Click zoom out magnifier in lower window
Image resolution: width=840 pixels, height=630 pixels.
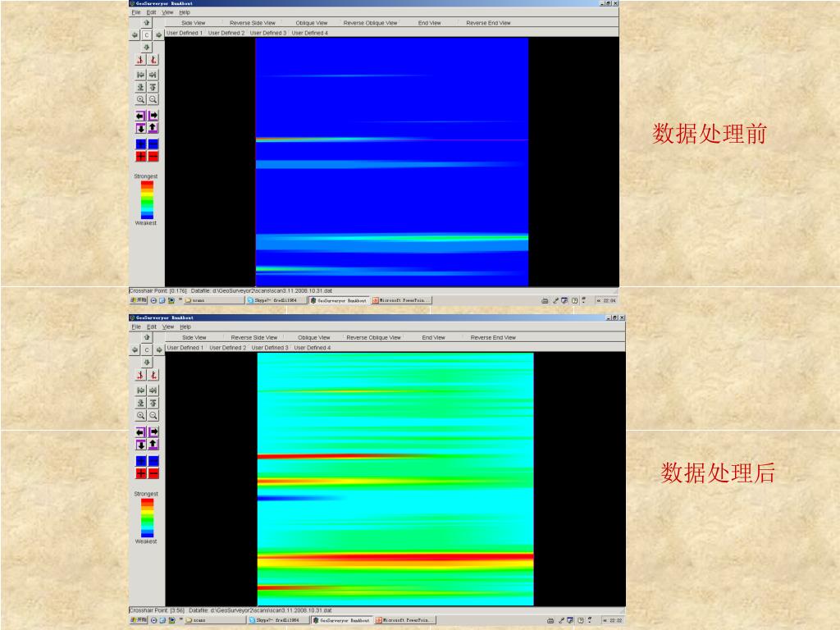(153, 416)
